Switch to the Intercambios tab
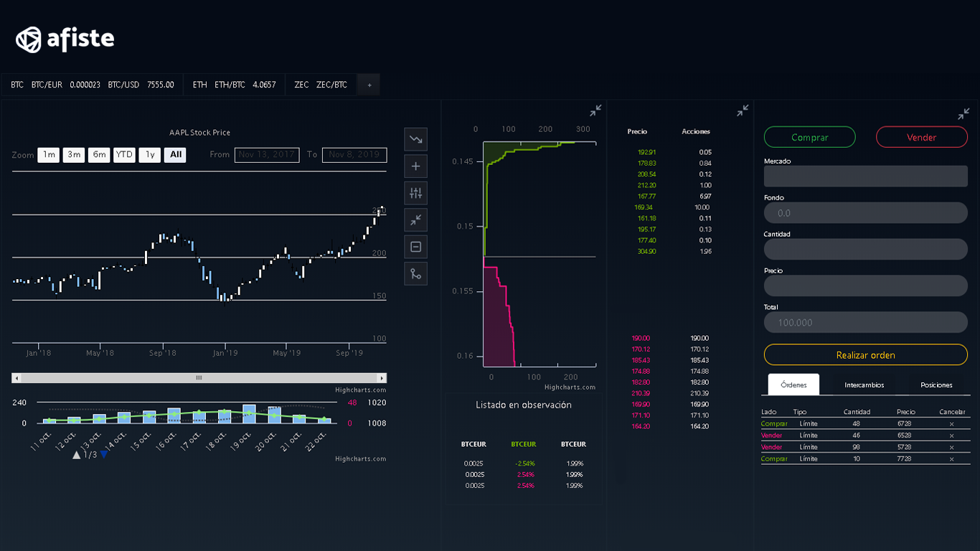Screen dimensions: 980x551 click(x=864, y=385)
